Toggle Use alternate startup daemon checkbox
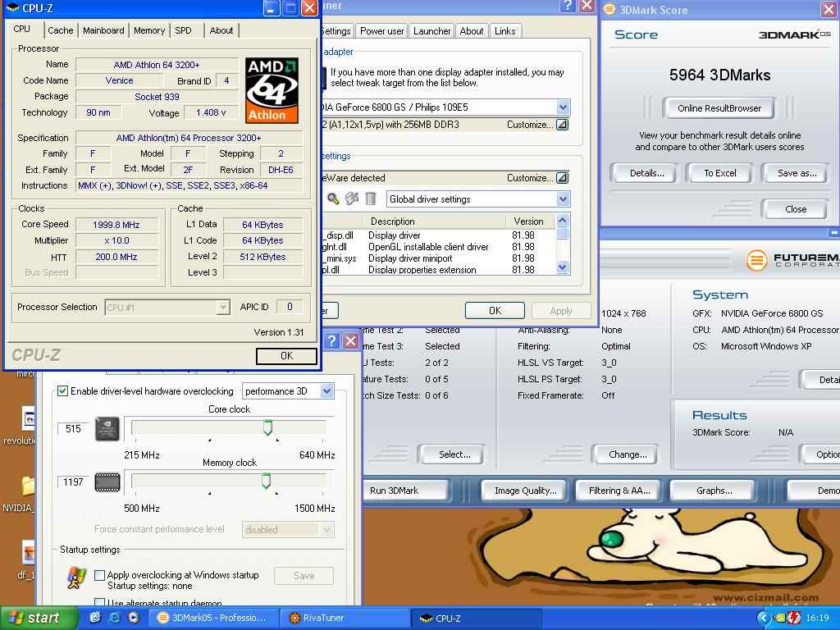Screen dimensions: 840x630 coord(99,603)
